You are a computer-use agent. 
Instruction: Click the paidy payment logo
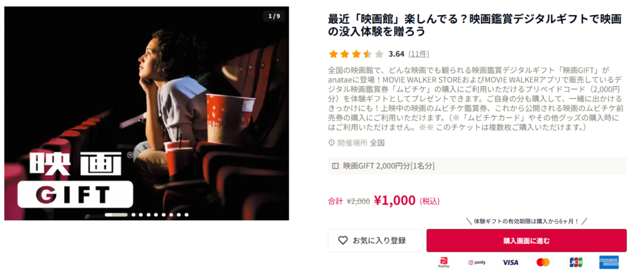point(477,262)
